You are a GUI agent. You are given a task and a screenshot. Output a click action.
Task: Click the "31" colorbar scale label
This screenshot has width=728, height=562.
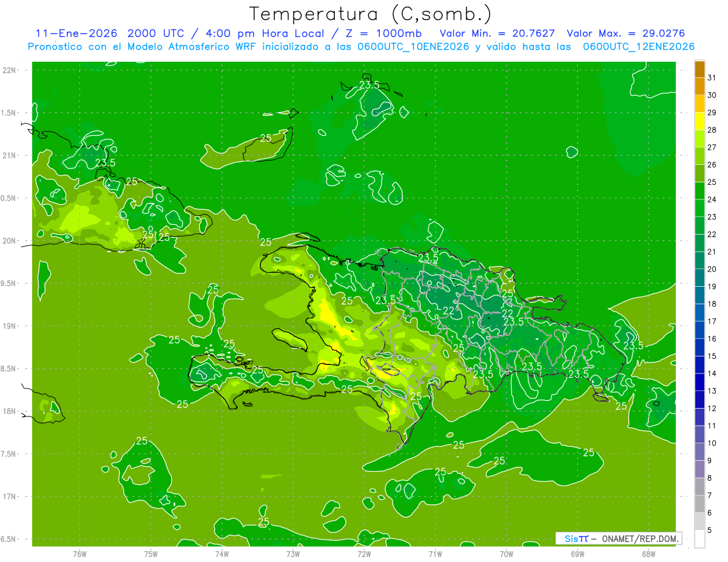712,78
